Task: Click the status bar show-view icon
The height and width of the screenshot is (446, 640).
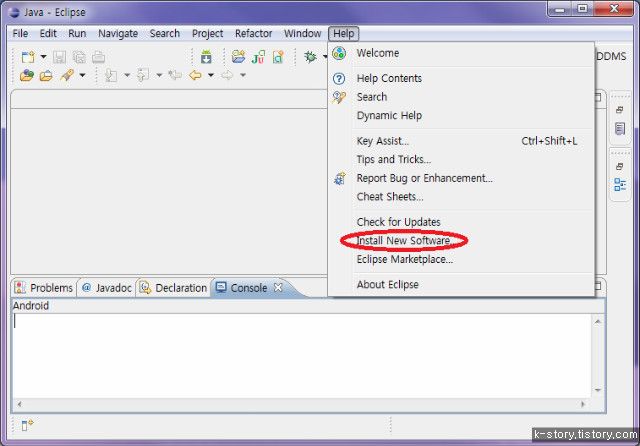Action: (27, 425)
